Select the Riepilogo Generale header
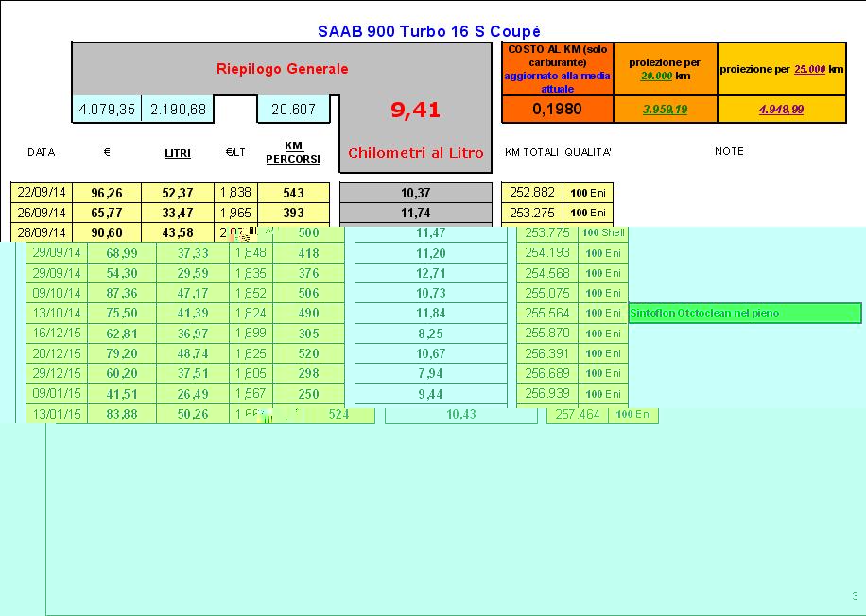The height and width of the screenshot is (616, 866). point(282,69)
